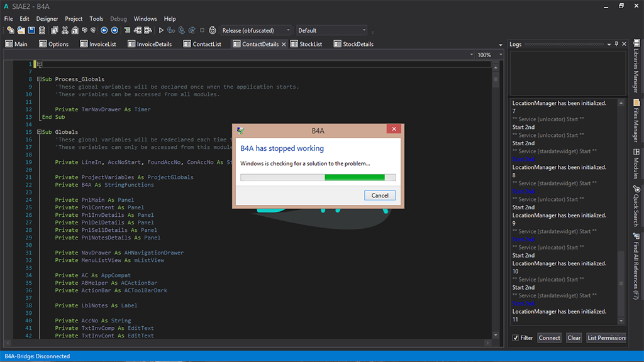Open the Libraries Manager side panel

pos(636,70)
